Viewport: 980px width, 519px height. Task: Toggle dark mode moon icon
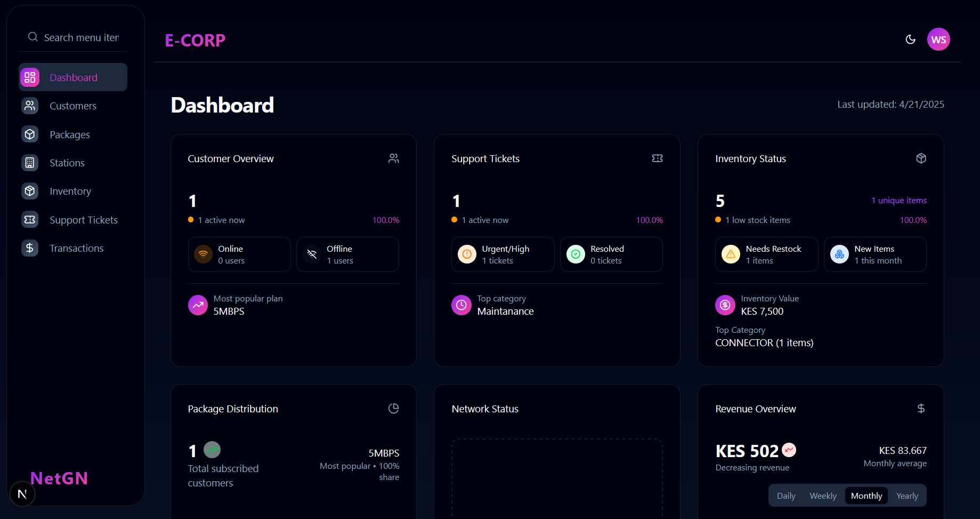pos(910,39)
